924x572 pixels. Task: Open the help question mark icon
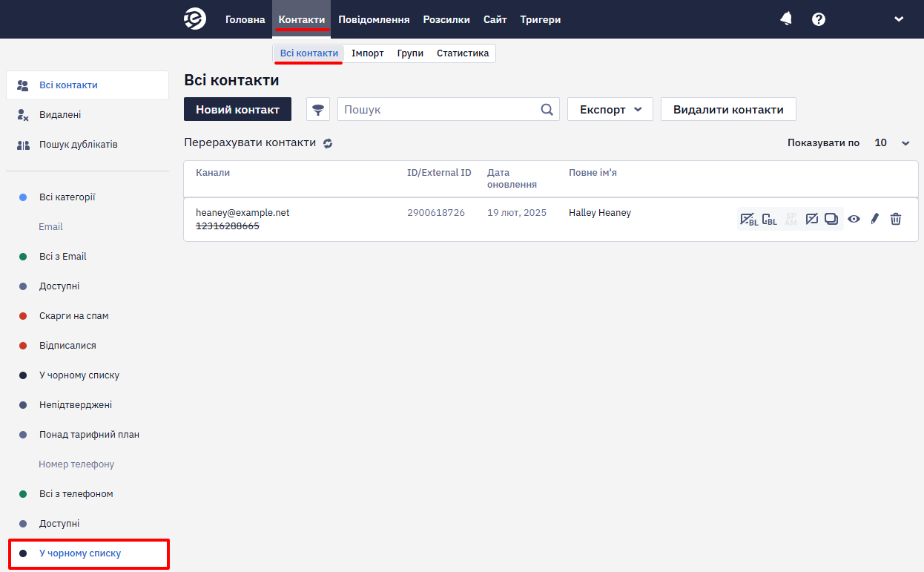click(819, 19)
